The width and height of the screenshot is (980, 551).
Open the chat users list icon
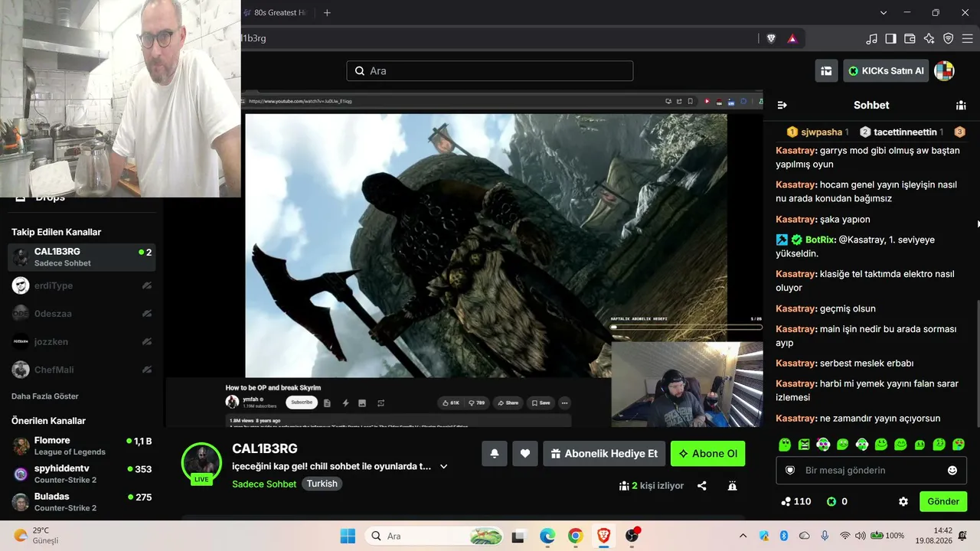[x=961, y=105]
